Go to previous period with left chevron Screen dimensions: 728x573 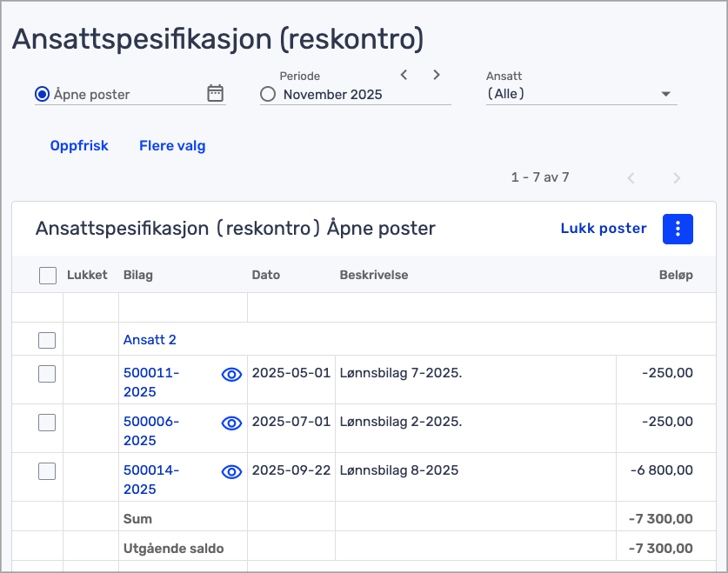[x=404, y=75]
